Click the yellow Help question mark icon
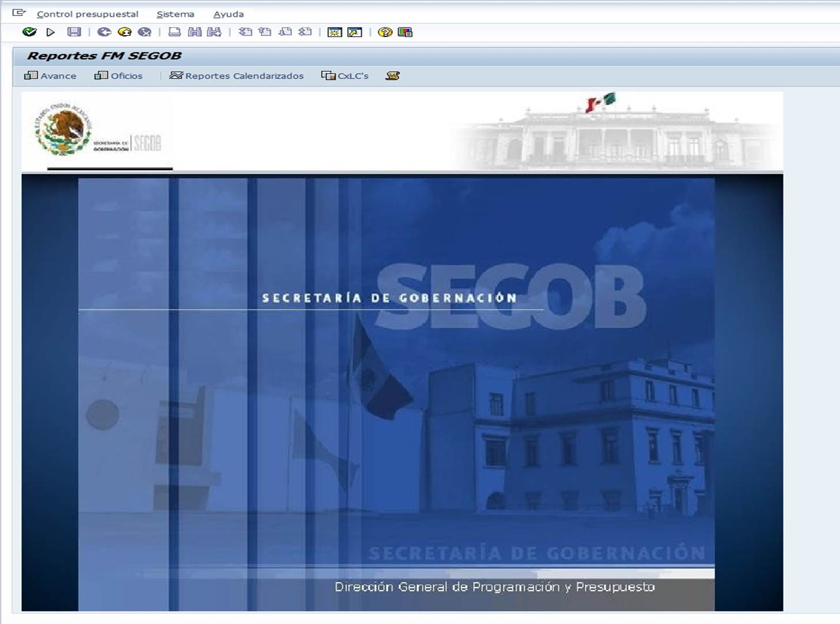 385,32
